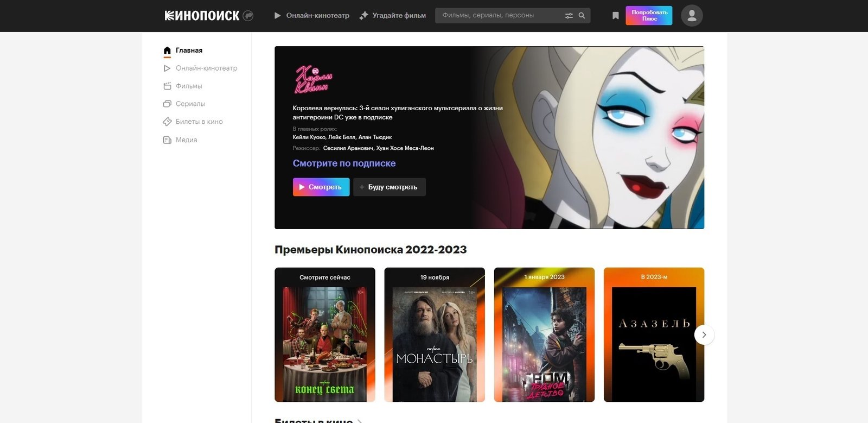Click home icon in sidebar
This screenshot has height=423, width=868.
tap(167, 50)
